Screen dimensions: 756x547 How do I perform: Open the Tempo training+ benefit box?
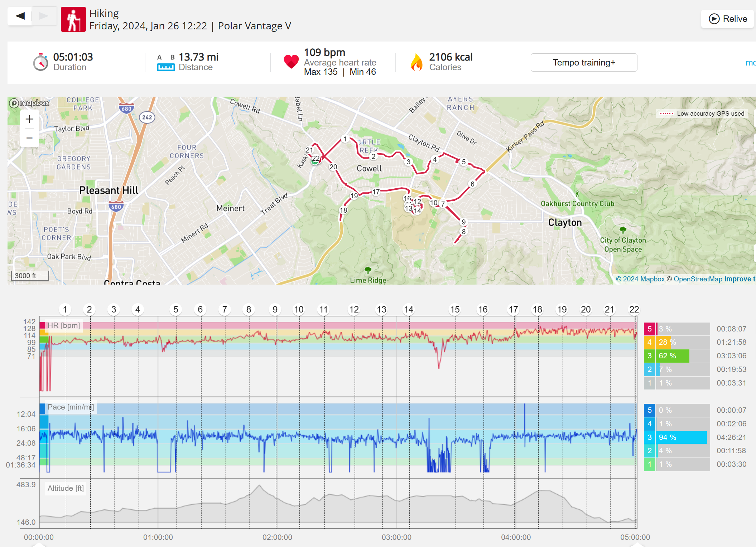pyautogui.click(x=583, y=62)
